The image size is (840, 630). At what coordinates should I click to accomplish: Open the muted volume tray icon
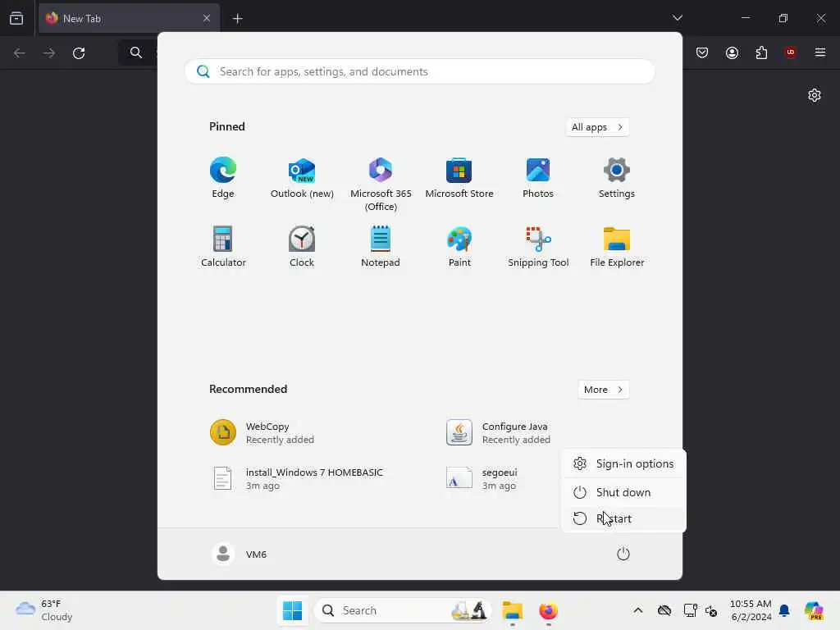tap(711, 610)
